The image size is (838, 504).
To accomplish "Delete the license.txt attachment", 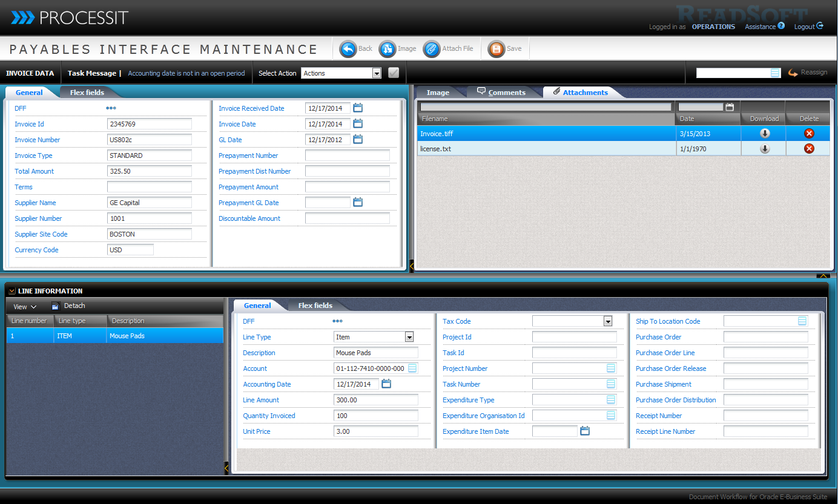I will click(x=809, y=149).
